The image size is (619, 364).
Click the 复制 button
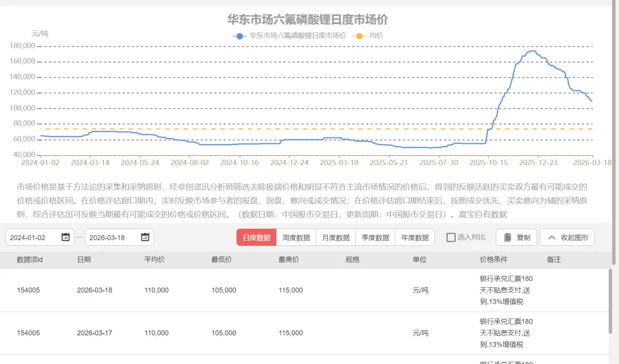[516, 237]
